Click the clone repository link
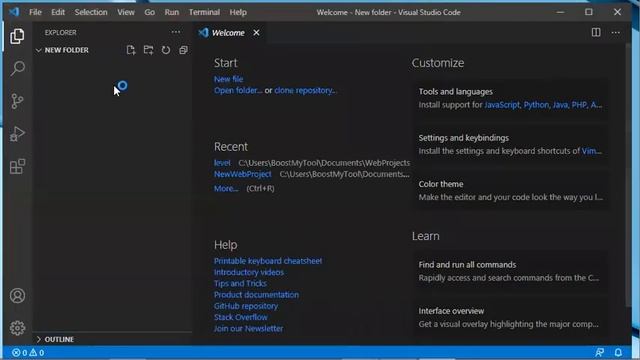The image size is (640, 360). [x=304, y=91]
